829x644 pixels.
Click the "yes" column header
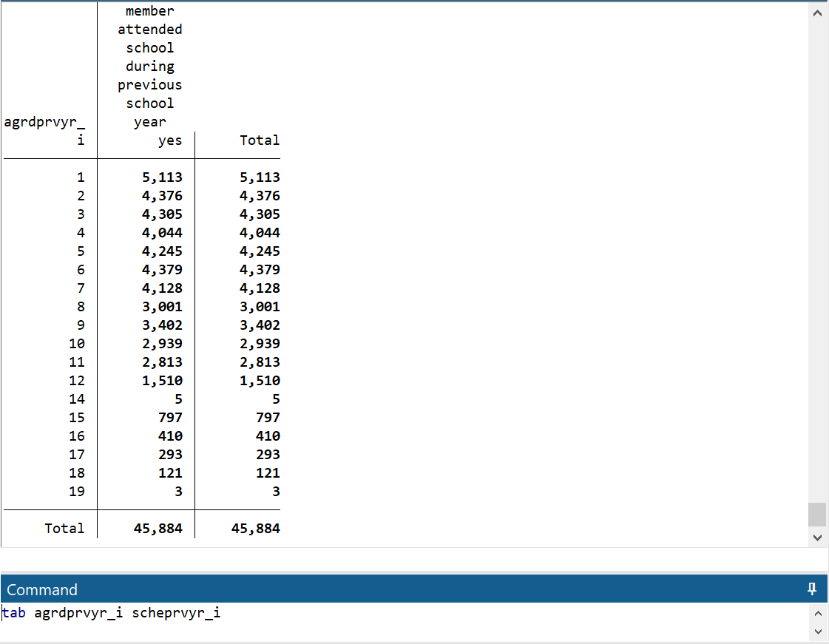point(169,140)
